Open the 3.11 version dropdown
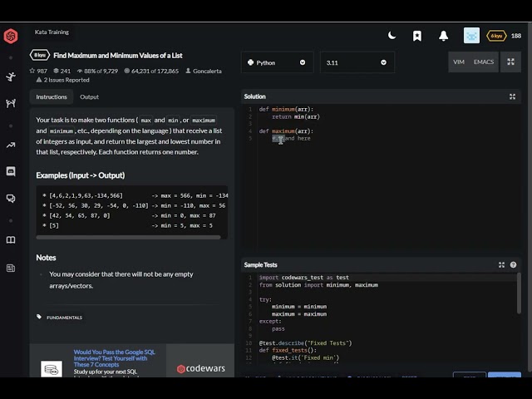 (x=357, y=62)
